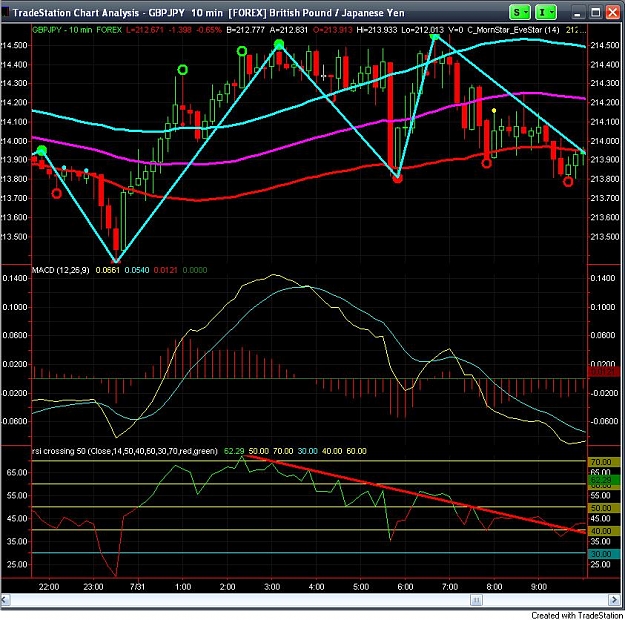Viewport: 625px width, 620px height.
Task: Click the horizontal scrollbar thumb
Action: pyautogui.click(x=476, y=599)
